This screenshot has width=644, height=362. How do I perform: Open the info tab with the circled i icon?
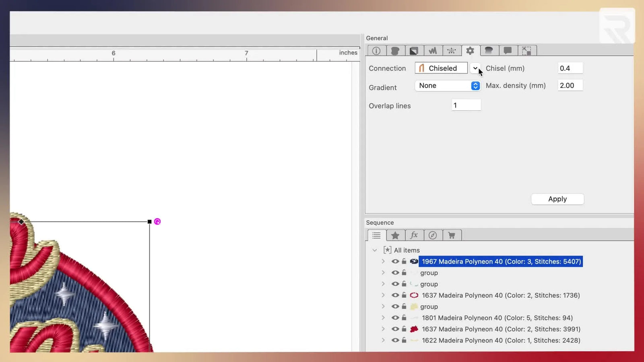376,51
